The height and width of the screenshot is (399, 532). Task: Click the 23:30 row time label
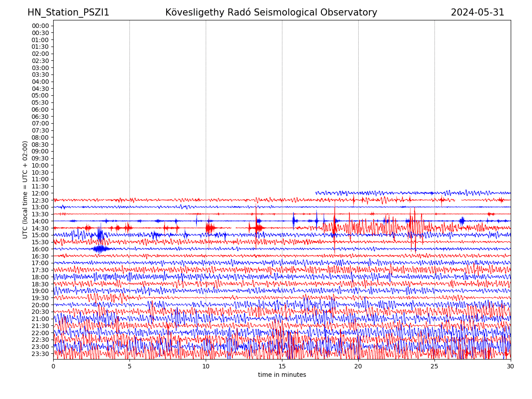coord(40,354)
